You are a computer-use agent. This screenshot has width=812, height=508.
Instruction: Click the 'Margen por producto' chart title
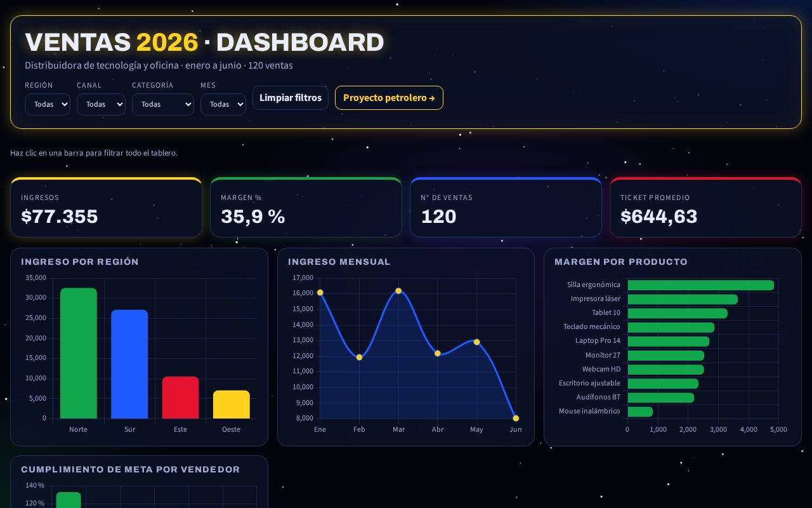tap(621, 262)
